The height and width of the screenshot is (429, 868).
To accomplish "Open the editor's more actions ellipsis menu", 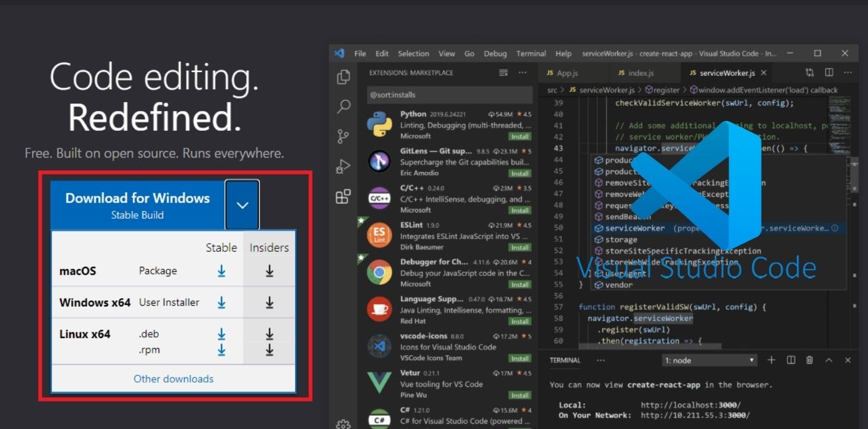I will pos(848,72).
